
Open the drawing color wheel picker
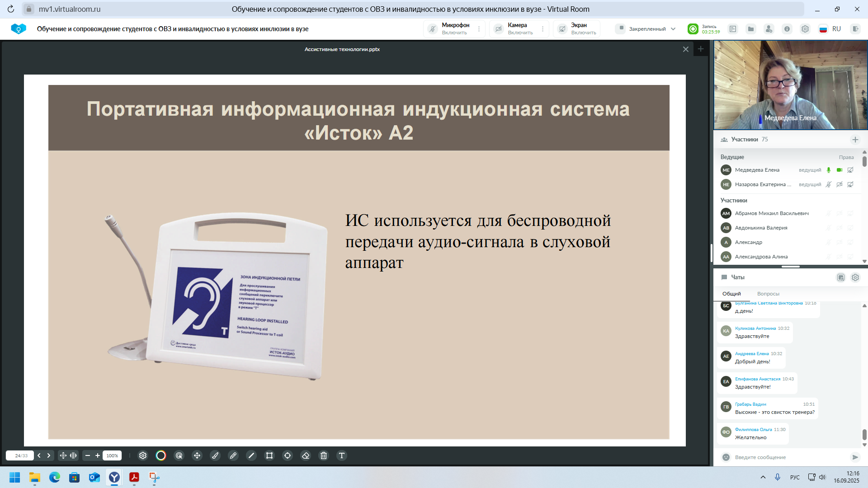(161, 455)
